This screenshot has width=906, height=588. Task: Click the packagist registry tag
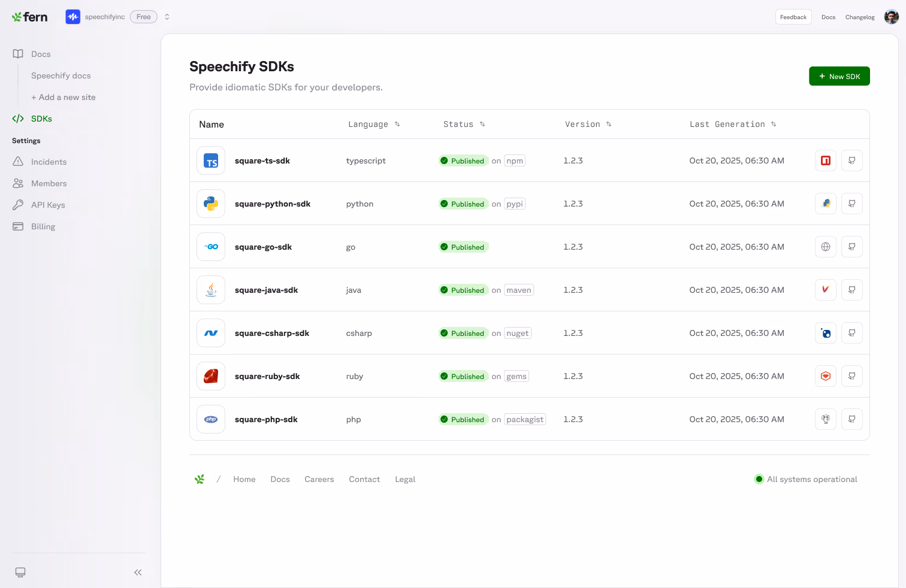click(525, 419)
